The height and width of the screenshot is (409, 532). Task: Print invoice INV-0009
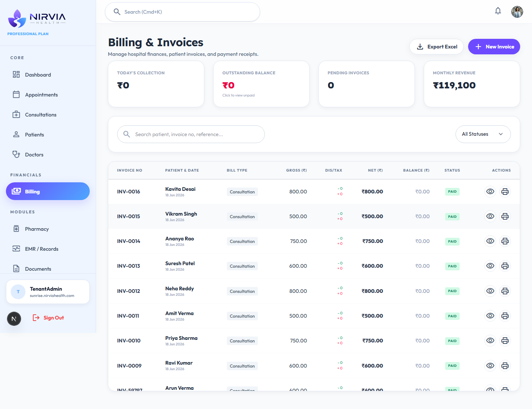505,366
